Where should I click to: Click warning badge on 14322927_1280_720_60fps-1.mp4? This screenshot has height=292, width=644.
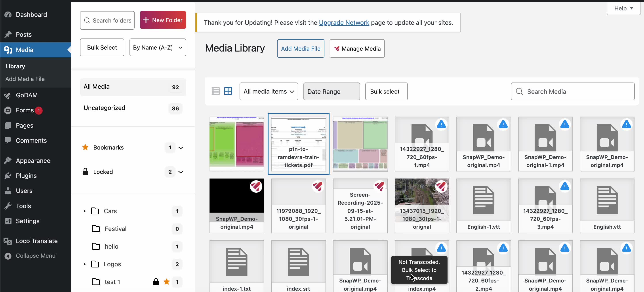[441, 124]
